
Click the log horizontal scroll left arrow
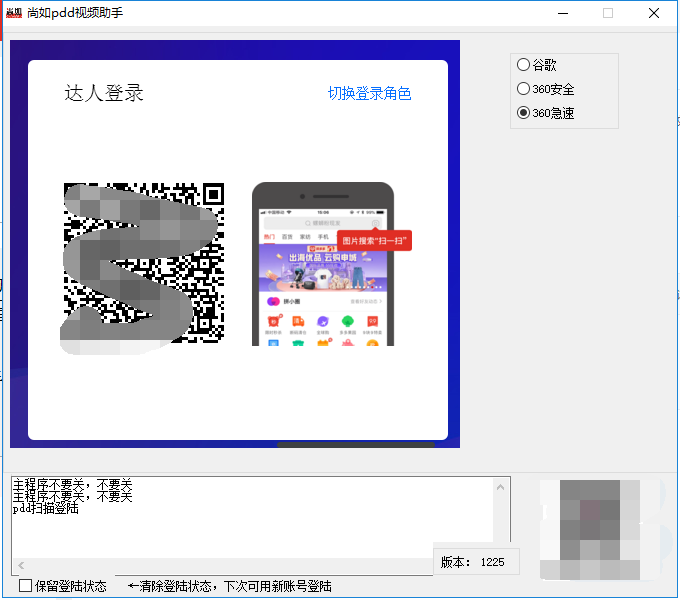coord(21,565)
